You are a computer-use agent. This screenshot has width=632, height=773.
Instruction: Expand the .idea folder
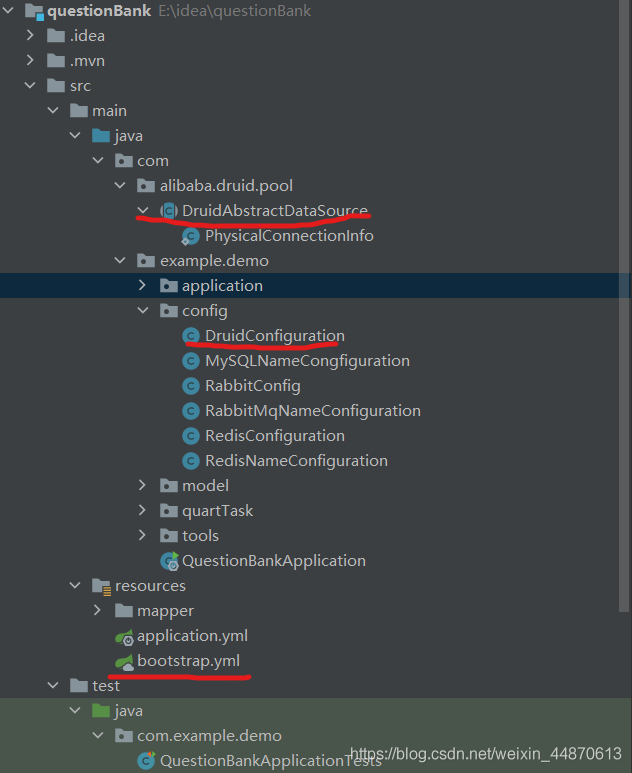coord(30,35)
